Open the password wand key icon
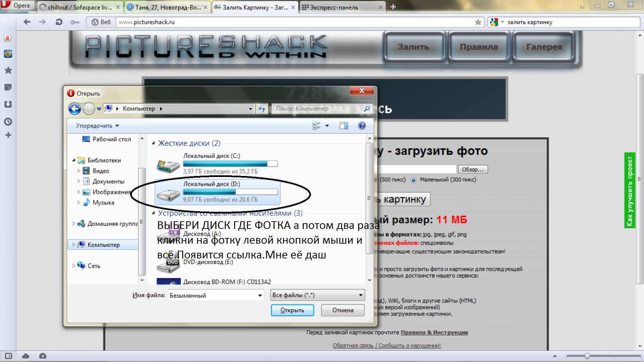The image size is (644, 362). pos(74,22)
